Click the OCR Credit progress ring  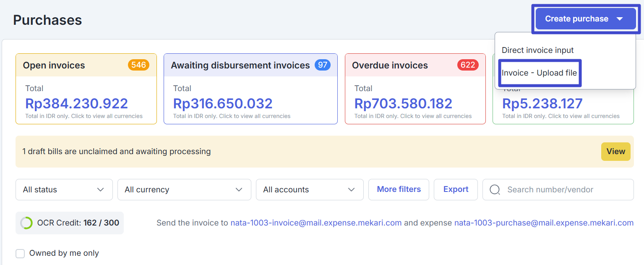click(x=26, y=223)
